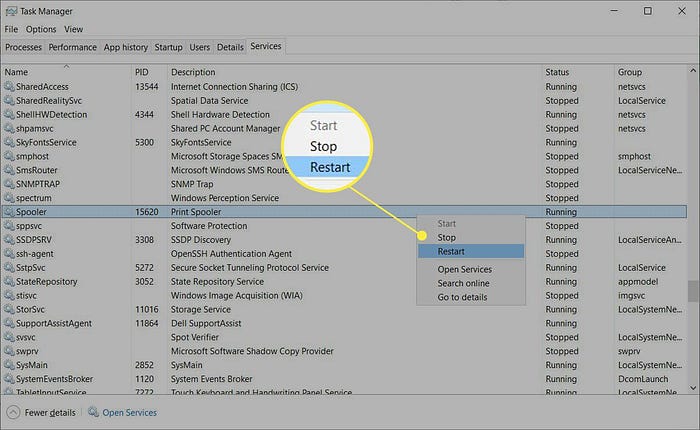Viewport: 700px width, 430px height.
Task: Click the ssh-agent service gear icon
Action: click(x=9, y=254)
